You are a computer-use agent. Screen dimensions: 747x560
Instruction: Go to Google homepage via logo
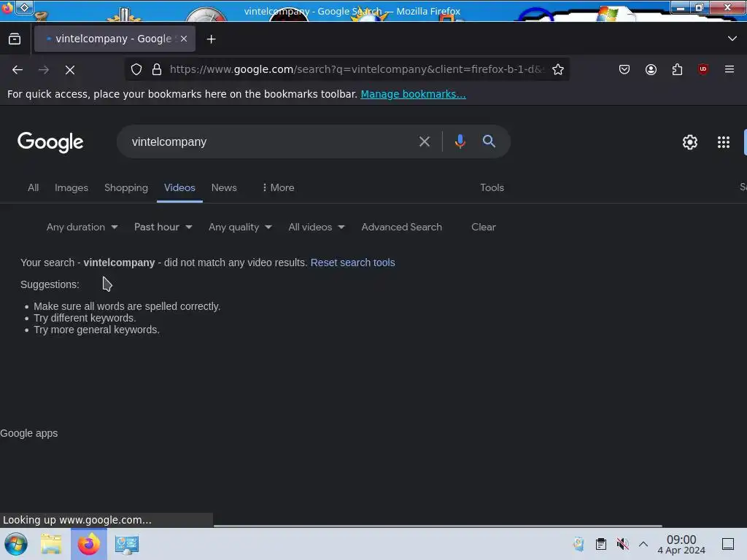50,142
